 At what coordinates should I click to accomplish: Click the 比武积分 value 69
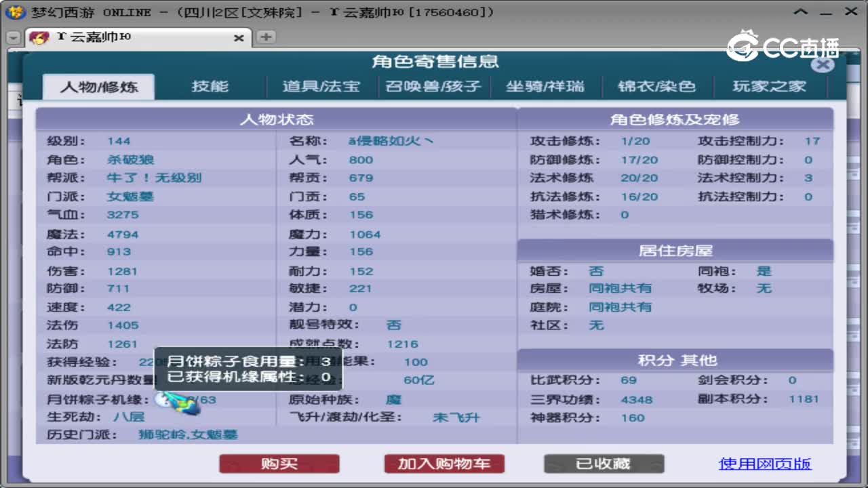pos(629,380)
